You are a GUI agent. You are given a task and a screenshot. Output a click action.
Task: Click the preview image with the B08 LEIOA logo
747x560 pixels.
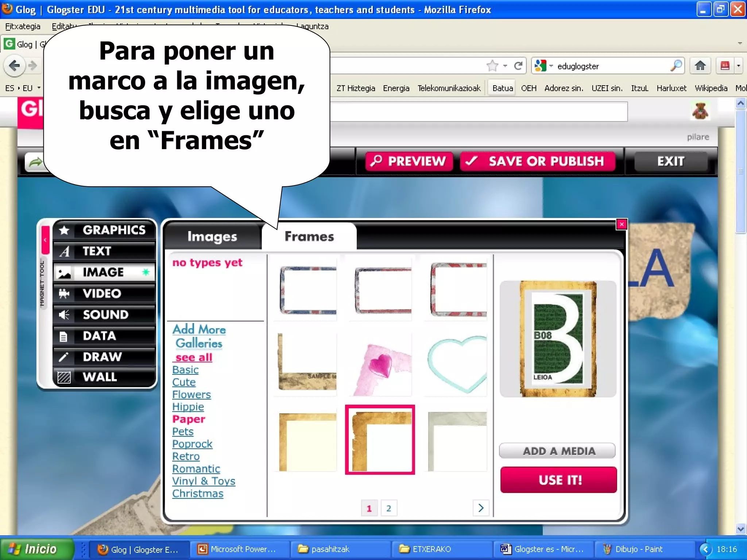(558, 339)
